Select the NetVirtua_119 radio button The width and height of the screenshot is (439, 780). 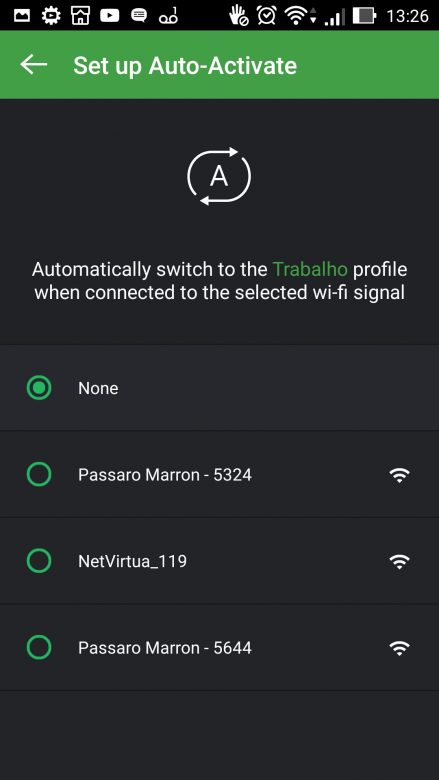[x=39, y=561]
